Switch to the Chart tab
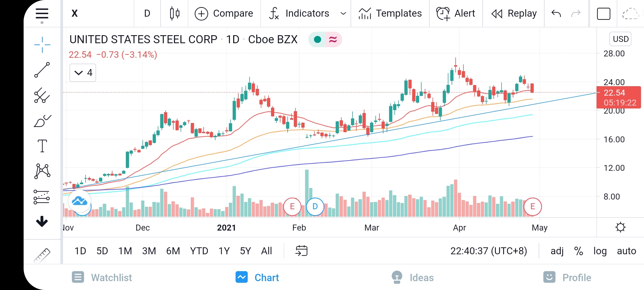Screen dimensions: 644x290 (257, 277)
